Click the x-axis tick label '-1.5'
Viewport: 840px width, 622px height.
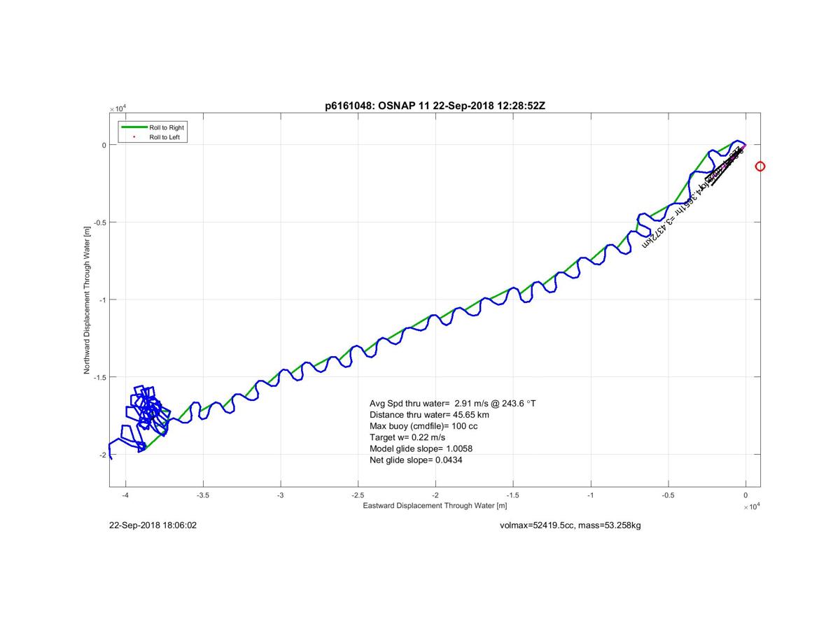click(x=513, y=495)
